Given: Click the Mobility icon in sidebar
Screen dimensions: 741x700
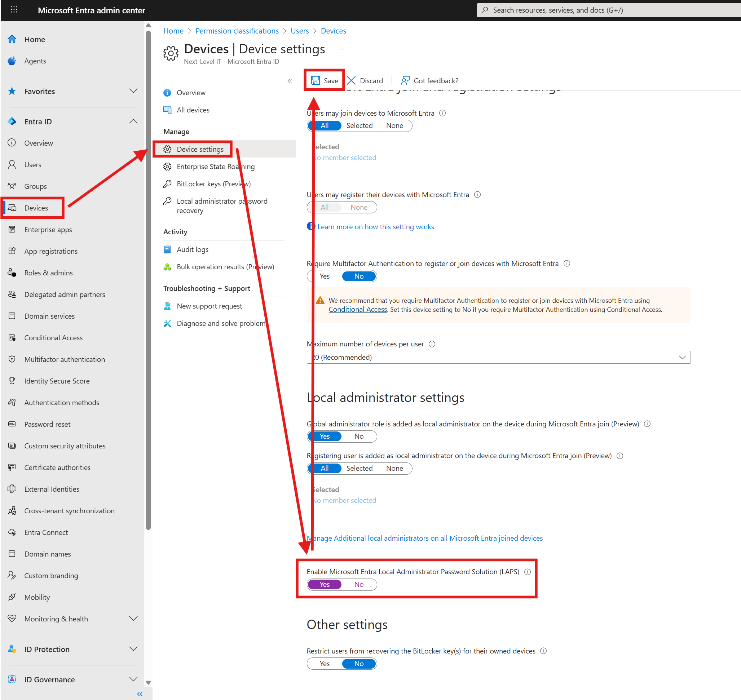Looking at the screenshot, I should pyautogui.click(x=12, y=597).
